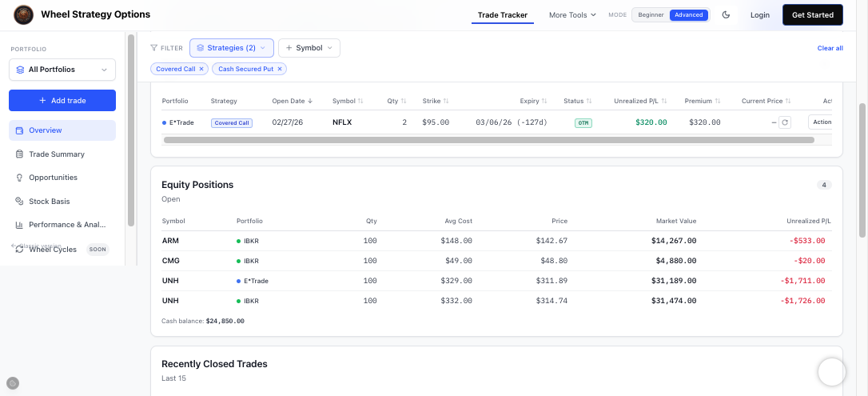
Task: Click the horizontal scrollbar under trades table
Action: pos(489,140)
